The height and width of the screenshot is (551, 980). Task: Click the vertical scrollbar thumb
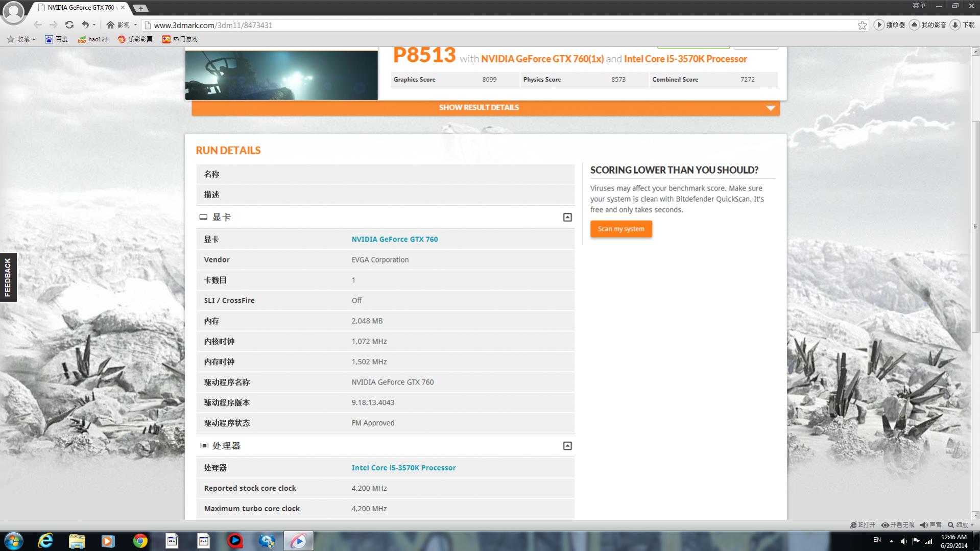pyautogui.click(x=975, y=226)
